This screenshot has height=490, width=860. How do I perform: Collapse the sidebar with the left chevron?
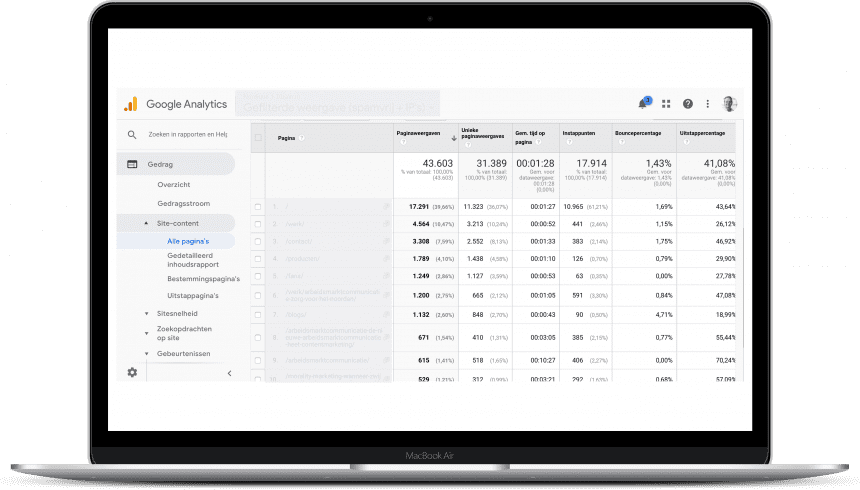(x=229, y=373)
